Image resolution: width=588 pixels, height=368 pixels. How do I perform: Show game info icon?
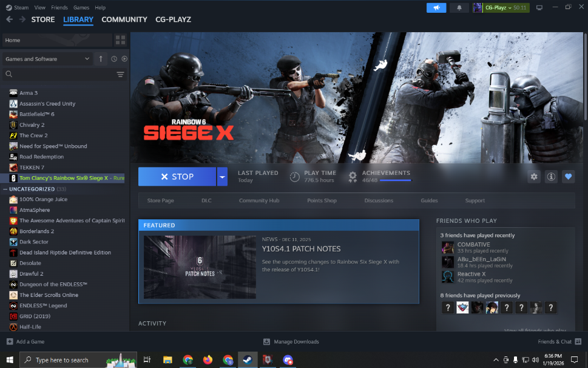[x=551, y=177]
